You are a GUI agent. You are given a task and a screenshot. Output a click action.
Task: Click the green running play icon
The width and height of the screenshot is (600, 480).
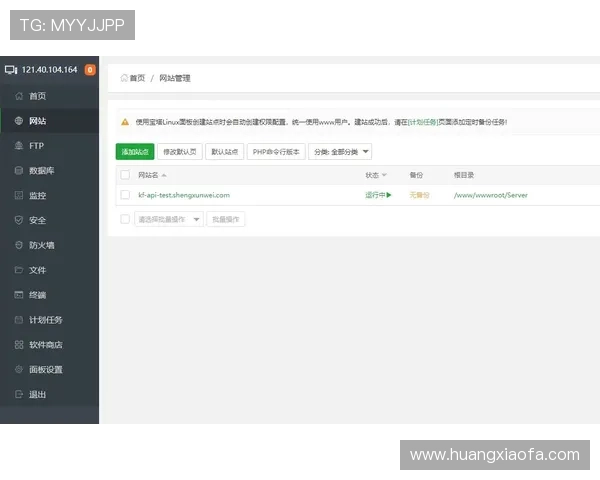pos(389,195)
